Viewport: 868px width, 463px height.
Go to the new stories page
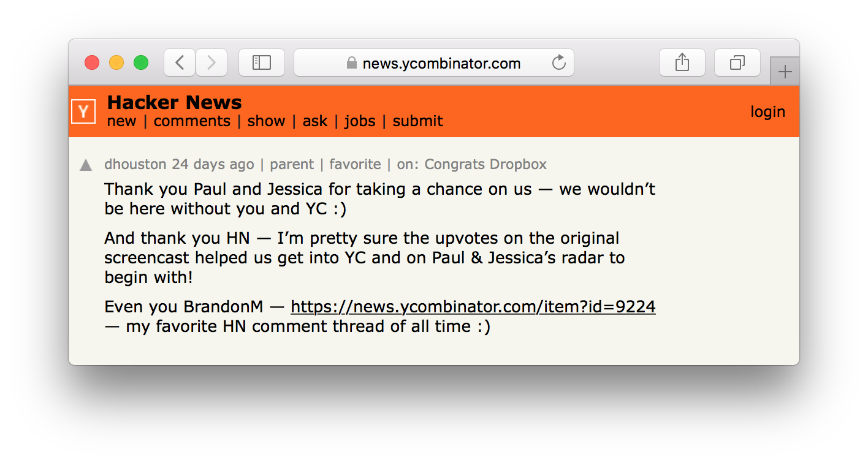(121, 121)
